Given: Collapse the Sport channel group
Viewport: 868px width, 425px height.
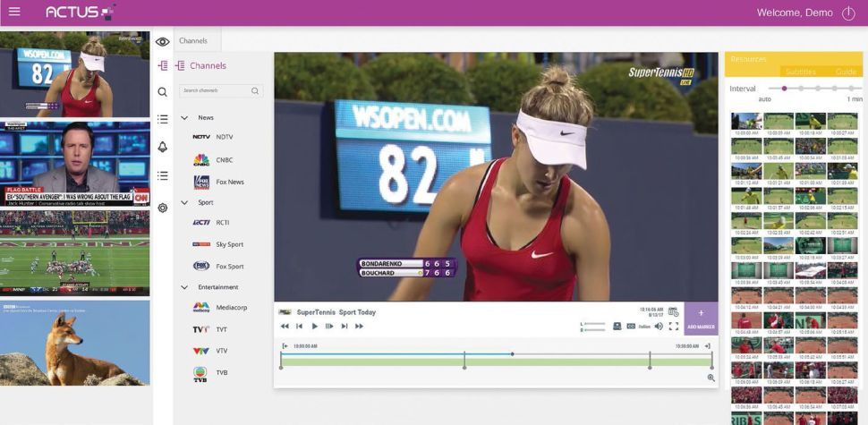Looking at the screenshot, I should (x=184, y=202).
